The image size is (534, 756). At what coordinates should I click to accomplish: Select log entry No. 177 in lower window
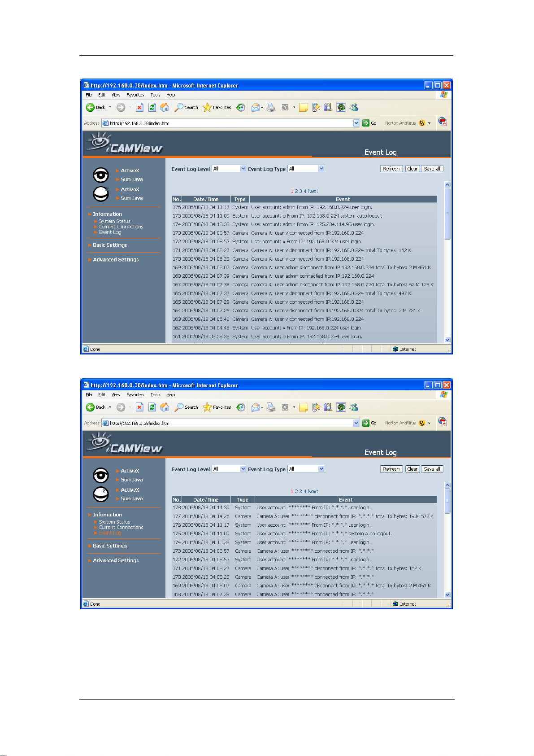point(304,516)
